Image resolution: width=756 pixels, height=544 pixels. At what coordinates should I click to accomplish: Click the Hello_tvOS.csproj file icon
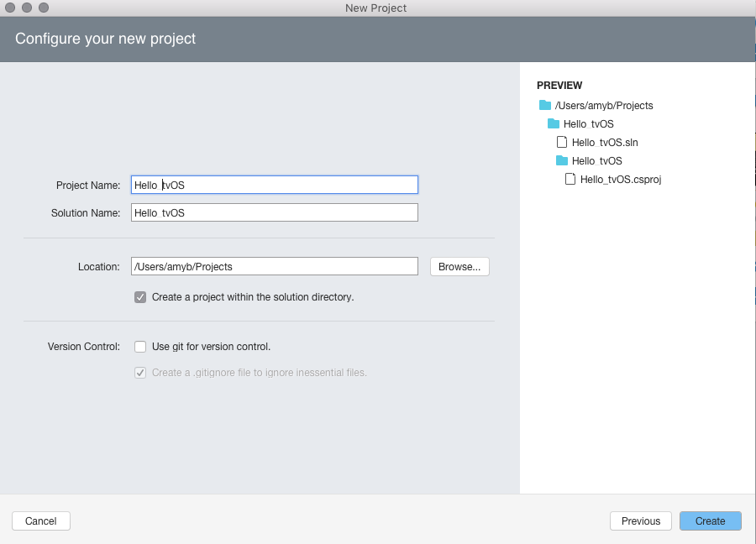tap(570, 179)
